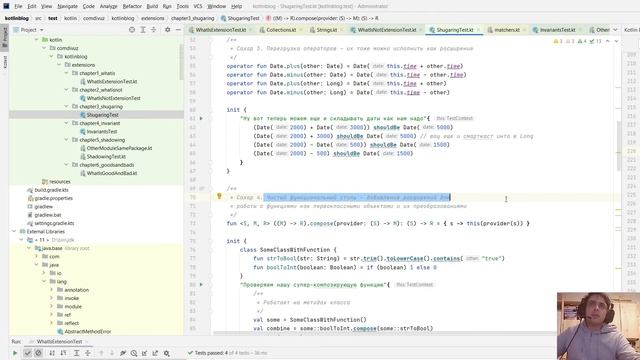
Task: Collapse all test results in Run panel
Action: pos(88,353)
